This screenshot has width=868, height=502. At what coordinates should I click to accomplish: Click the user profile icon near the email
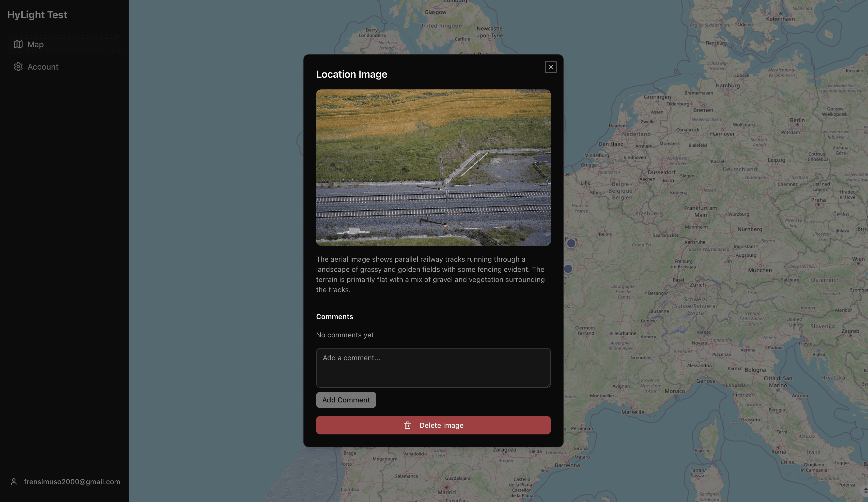coord(14,481)
